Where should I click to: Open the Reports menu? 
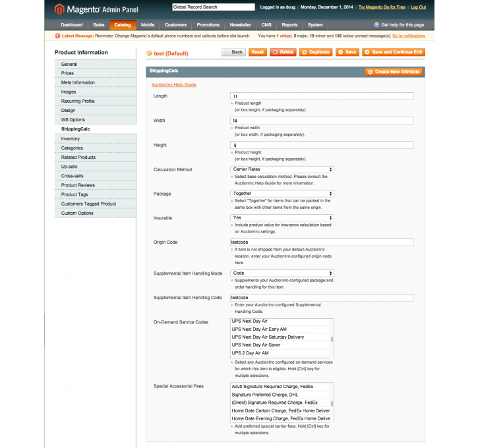coord(289,25)
